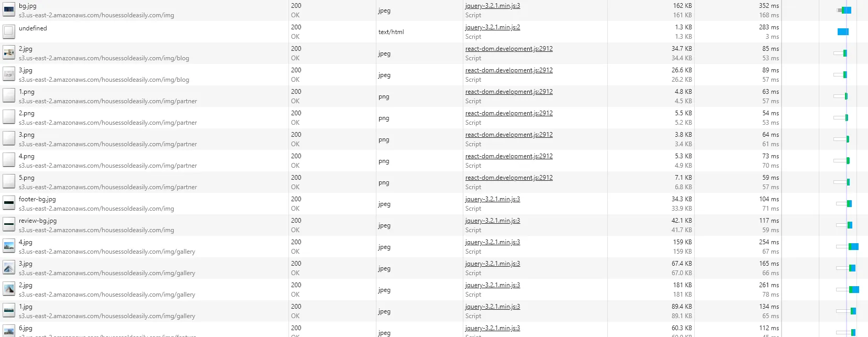Screen dimensions: 868x337
Task: Click the blank icon of the undefined request
Action: pyautogui.click(x=9, y=31)
